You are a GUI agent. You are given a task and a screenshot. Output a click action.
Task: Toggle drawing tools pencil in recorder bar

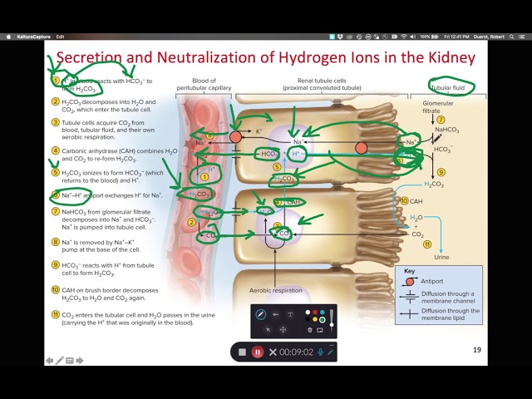pyautogui.click(x=330, y=352)
